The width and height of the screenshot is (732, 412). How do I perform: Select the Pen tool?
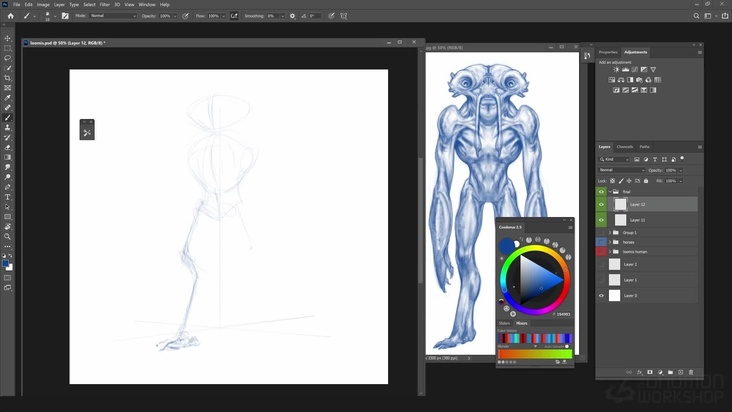tap(7, 187)
